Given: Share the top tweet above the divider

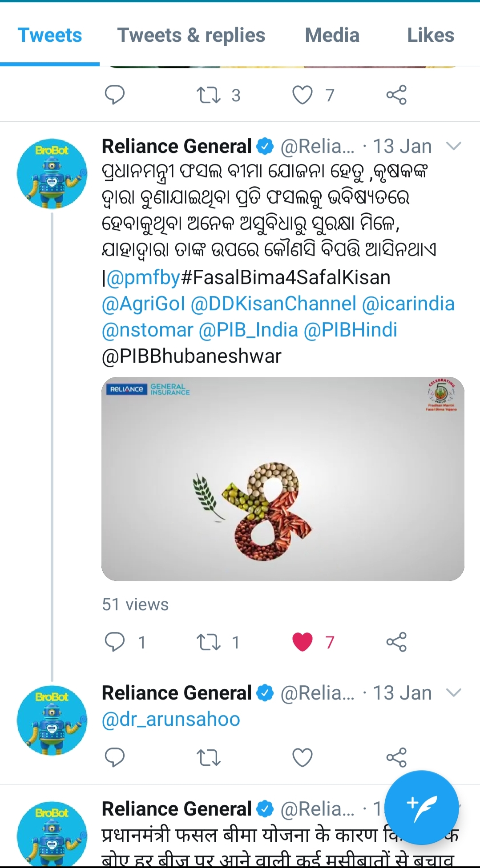Looking at the screenshot, I should pyautogui.click(x=396, y=95).
